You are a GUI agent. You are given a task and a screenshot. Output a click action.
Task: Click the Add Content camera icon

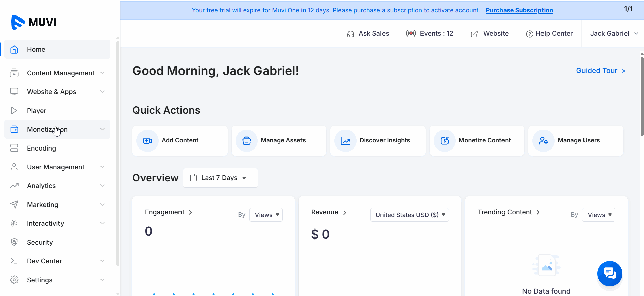148,141
